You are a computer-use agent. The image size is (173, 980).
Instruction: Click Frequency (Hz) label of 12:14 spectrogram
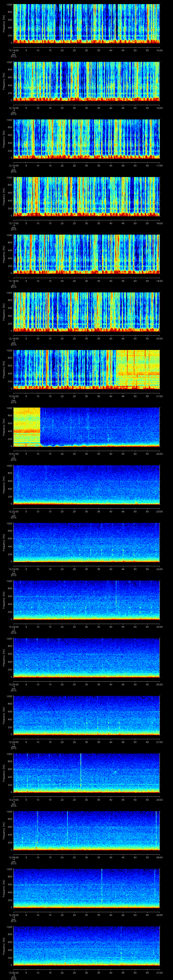pos(4,24)
